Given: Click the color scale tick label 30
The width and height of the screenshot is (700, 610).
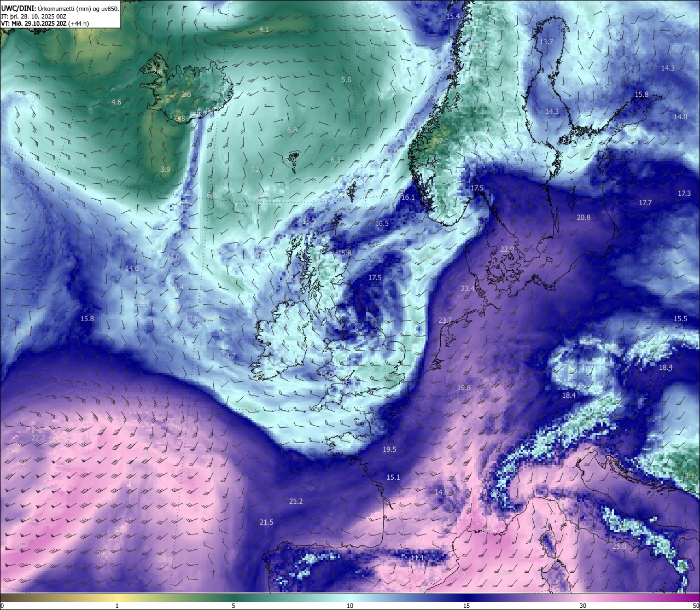Looking at the screenshot, I should [583, 606].
